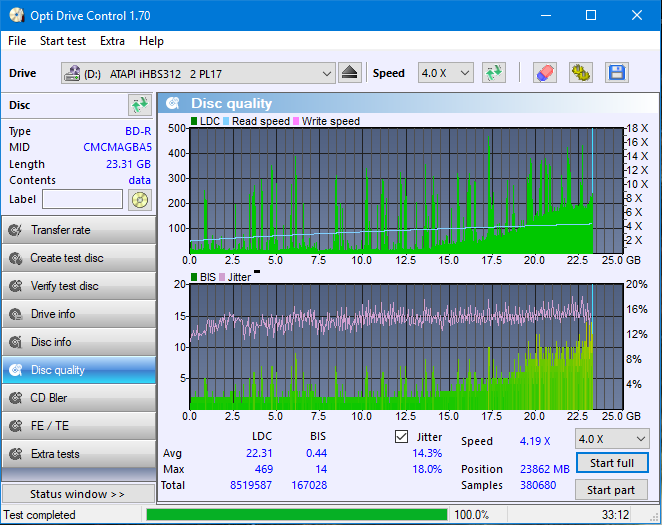The width and height of the screenshot is (662, 525).
Task: Click the LDC total 8519587
Action: [x=251, y=485]
